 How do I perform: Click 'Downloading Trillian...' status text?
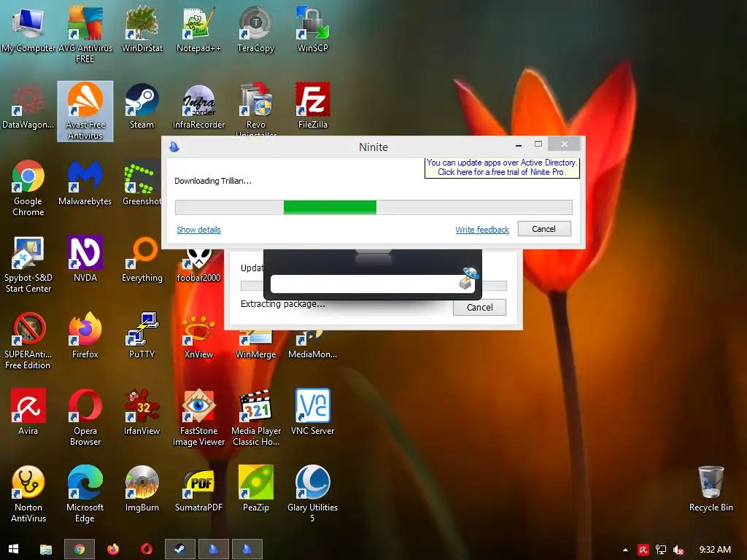[x=213, y=181]
